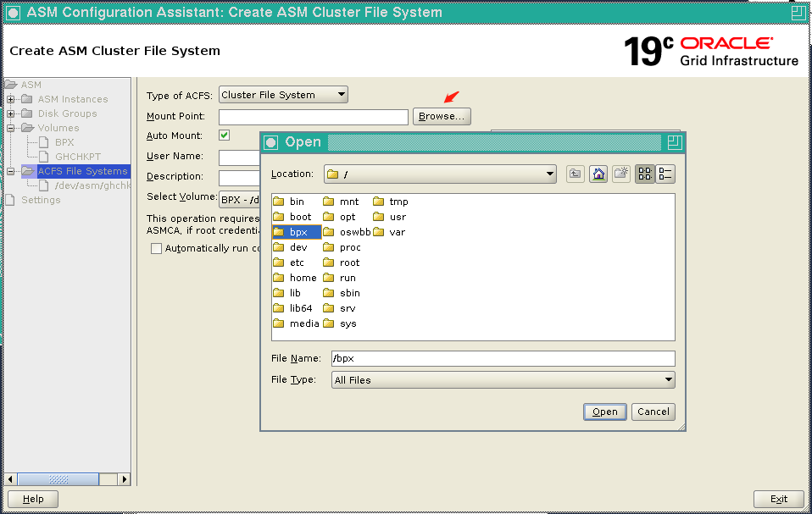
Task: Click the Open button to confirm folder
Action: tap(604, 412)
